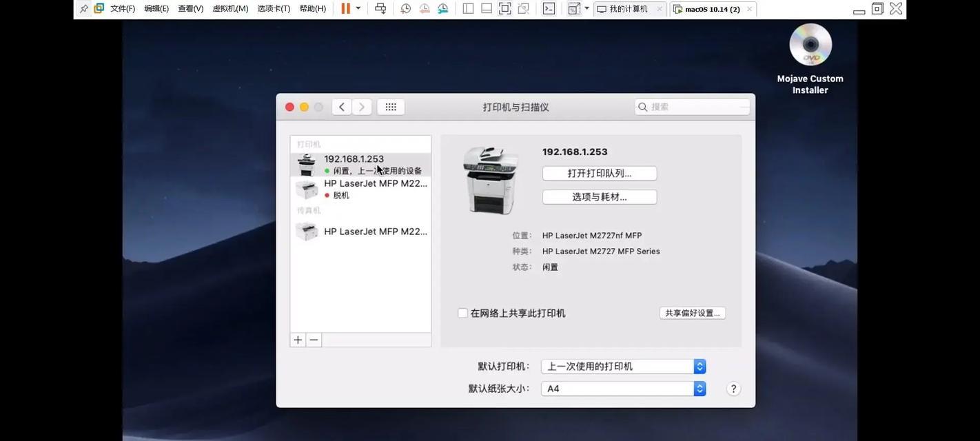This screenshot has height=441, width=980.
Task: Click the help question mark button
Action: [733, 389]
